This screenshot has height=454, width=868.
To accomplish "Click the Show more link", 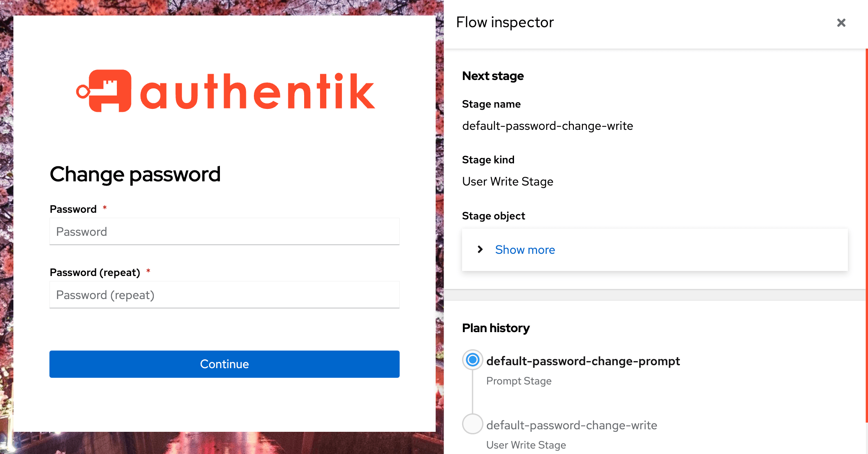I will click(x=525, y=250).
